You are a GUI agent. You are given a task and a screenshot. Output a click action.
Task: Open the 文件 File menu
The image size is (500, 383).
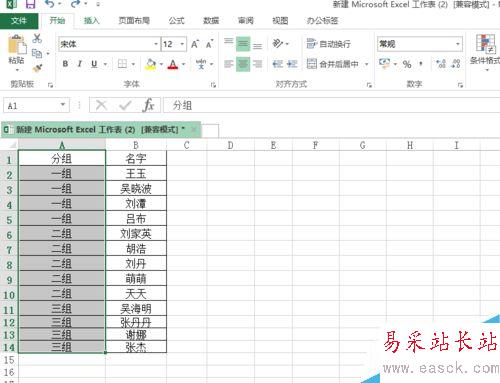[x=19, y=21]
